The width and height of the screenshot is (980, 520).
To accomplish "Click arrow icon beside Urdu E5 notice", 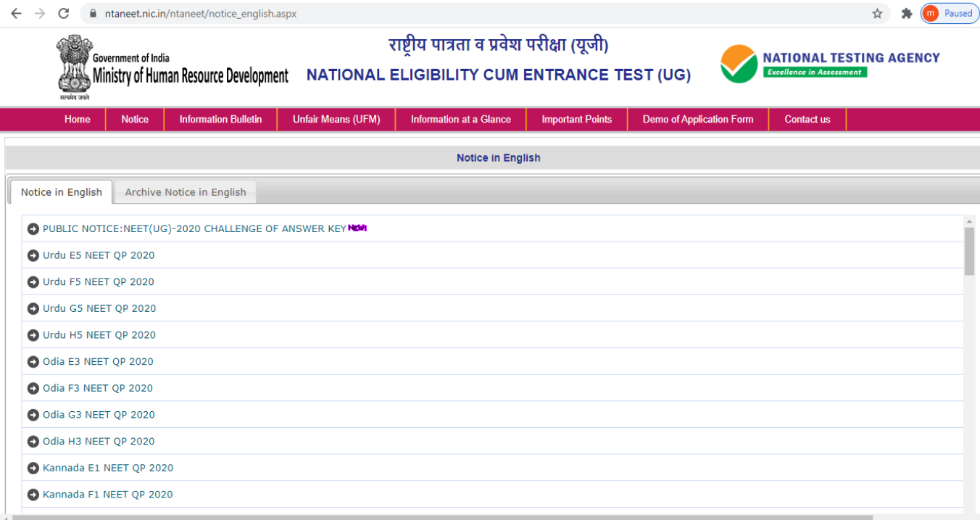I will pyautogui.click(x=33, y=255).
